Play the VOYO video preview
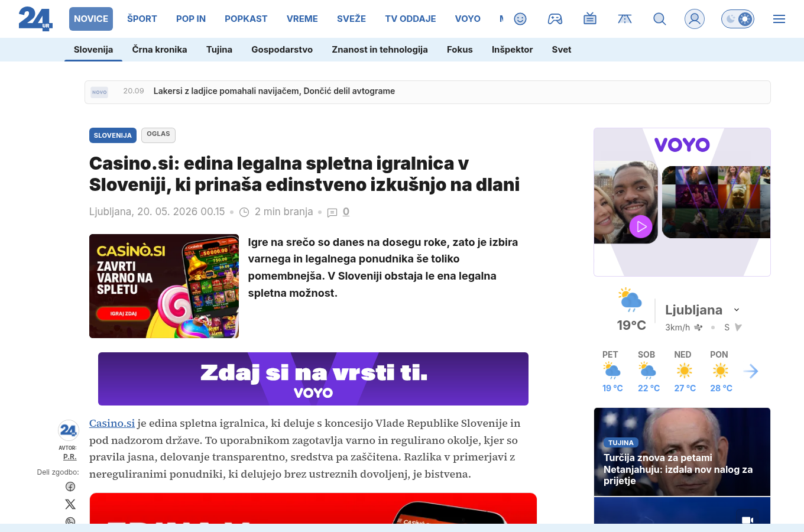 pyautogui.click(x=641, y=226)
